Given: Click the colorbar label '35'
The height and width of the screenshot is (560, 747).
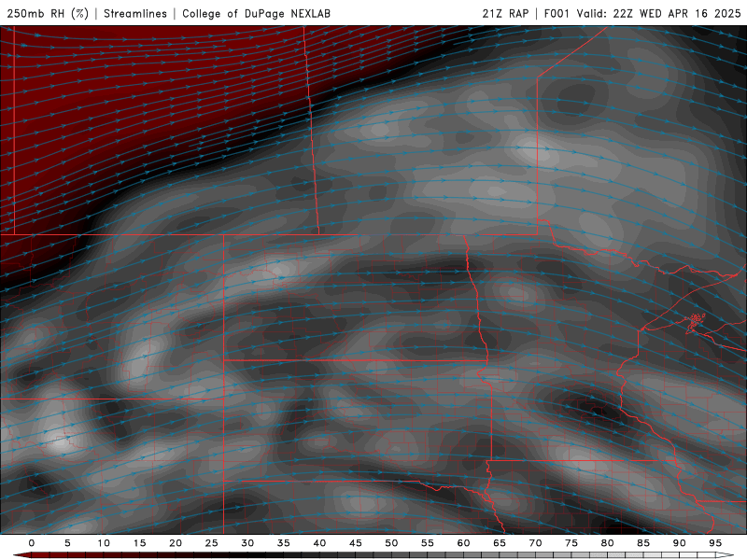Looking at the screenshot, I should click(x=284, y=543).
